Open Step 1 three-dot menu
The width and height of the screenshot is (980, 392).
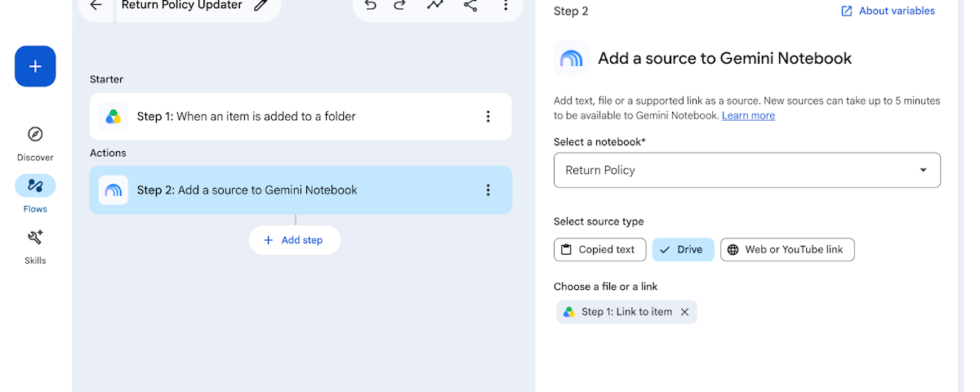(x=488, y=117)
